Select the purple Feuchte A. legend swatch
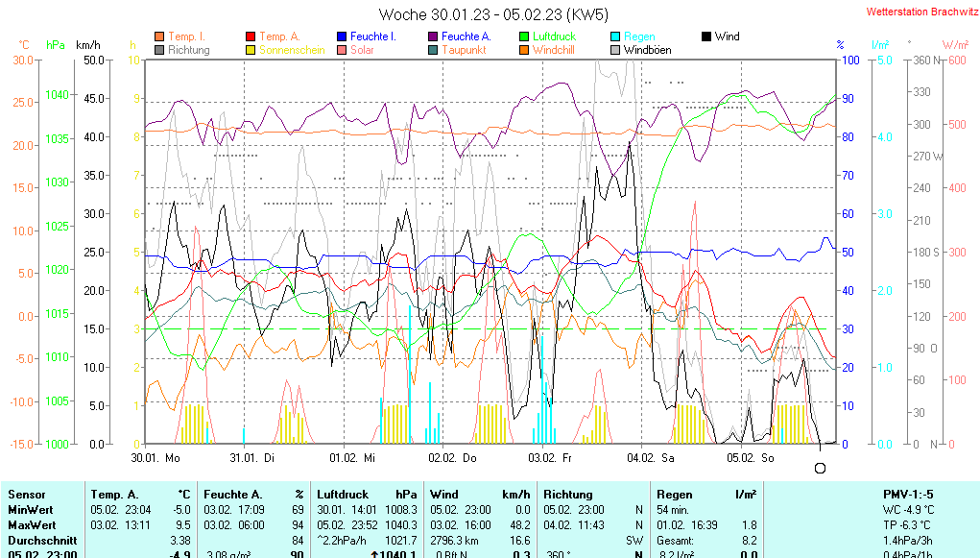 [x=433, y=36]
